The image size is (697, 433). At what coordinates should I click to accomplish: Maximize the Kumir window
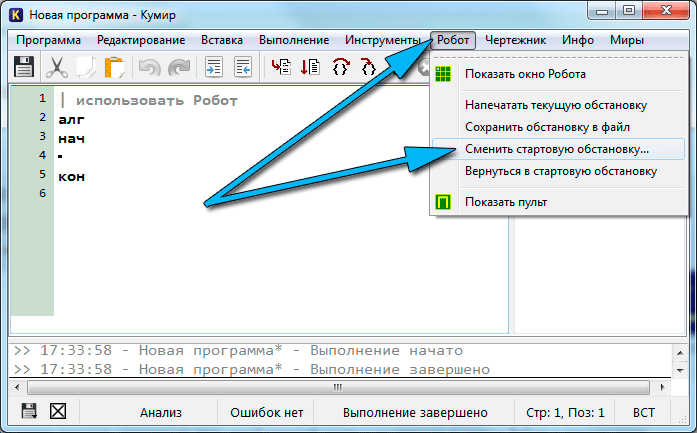[x=629, y=11]
